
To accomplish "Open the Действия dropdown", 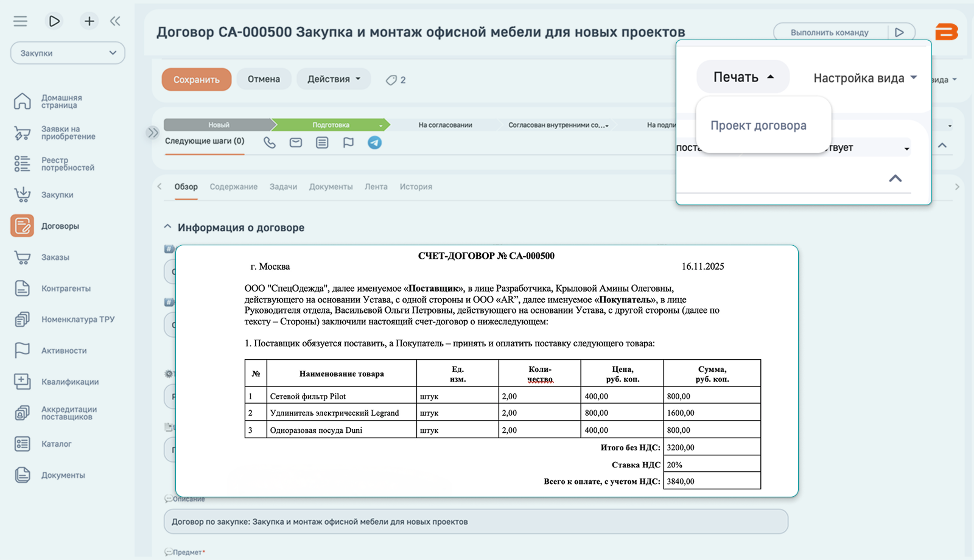I will [x=334, y=79].
